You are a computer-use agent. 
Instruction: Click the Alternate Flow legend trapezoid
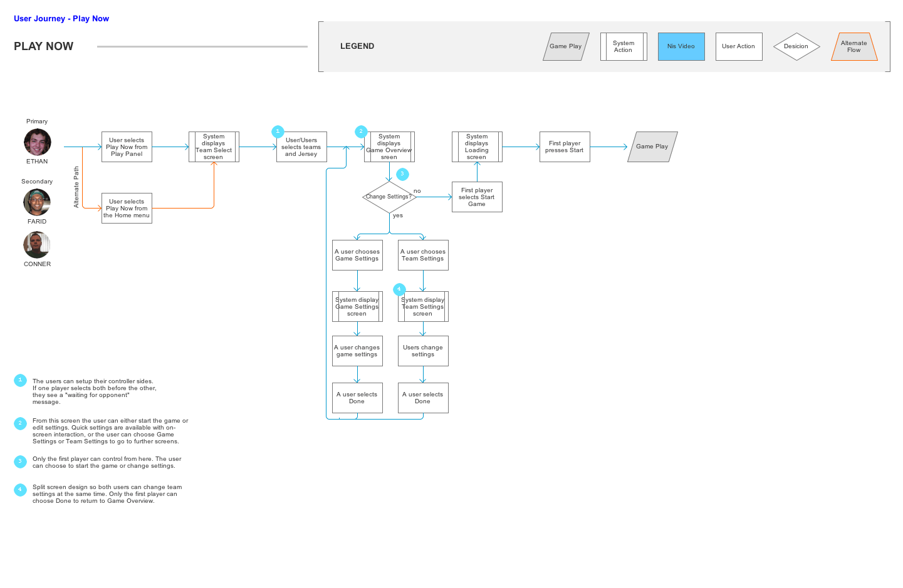pyautogui.click(x=854, y=46)
